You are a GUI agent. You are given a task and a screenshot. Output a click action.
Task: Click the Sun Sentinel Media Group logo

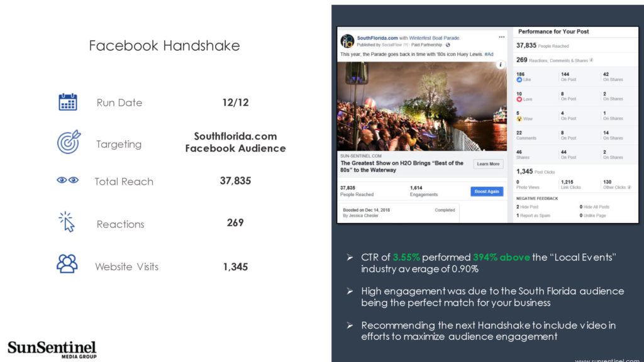click(52, 349)
